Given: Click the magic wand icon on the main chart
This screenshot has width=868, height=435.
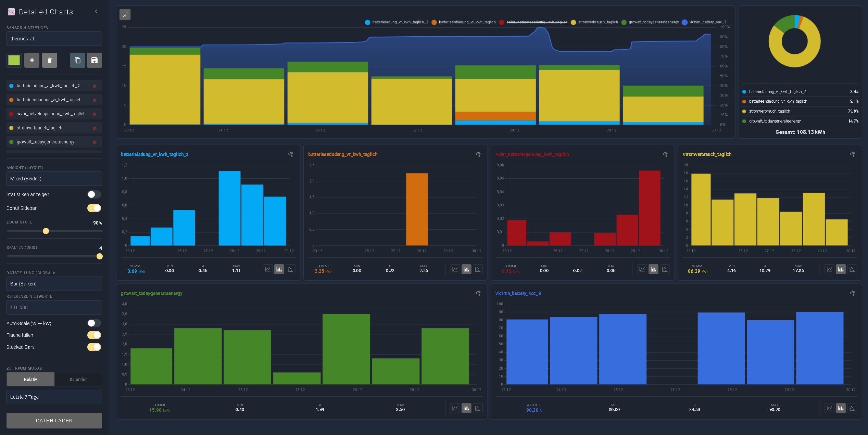Looking at the screenshot, I should click(x=125, y=15).
